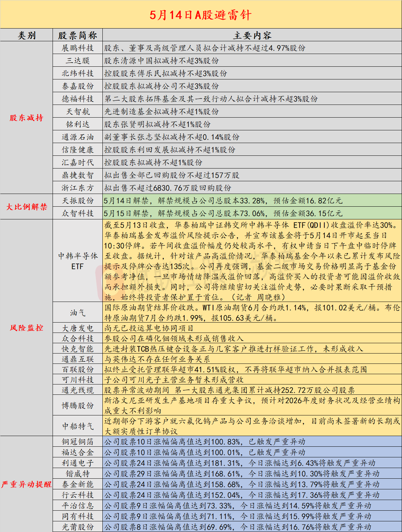Select stock name 铭利达
The height and width of the screenshot is (532, 402).
click(x=78, y=124)
